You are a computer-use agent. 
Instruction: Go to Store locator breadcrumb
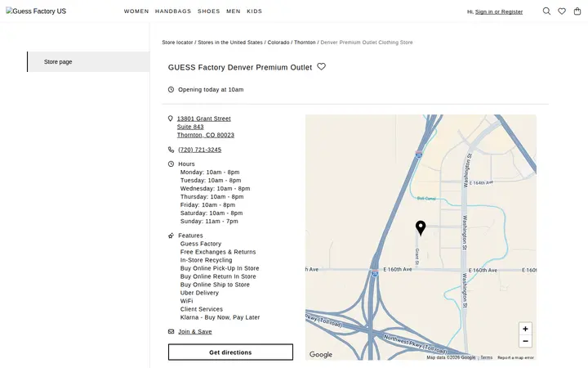(177, 43)
